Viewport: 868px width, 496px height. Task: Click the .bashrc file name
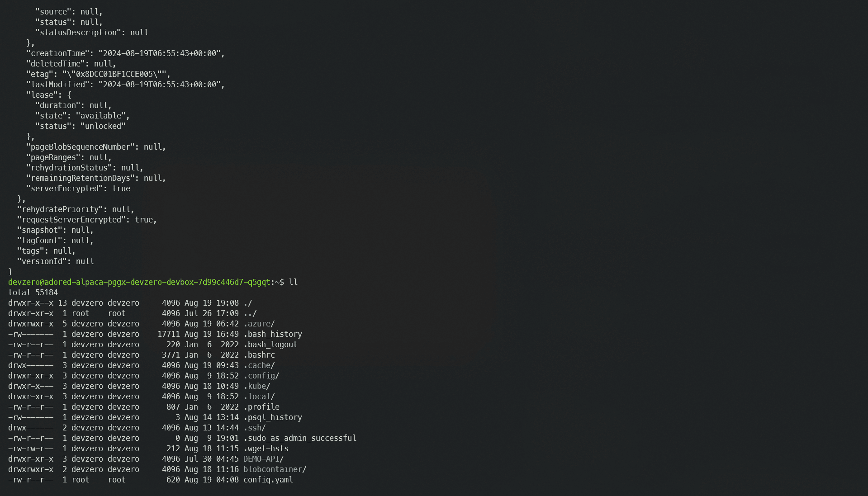point(259,355)
